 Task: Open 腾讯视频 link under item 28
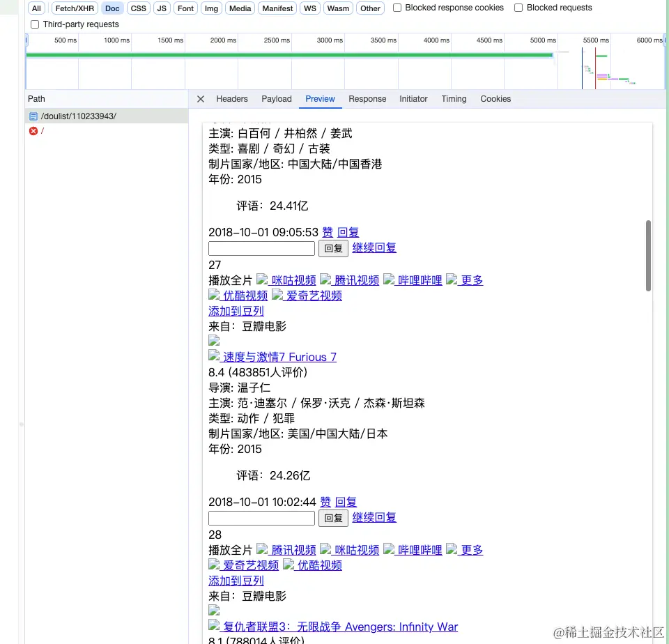pos(286,550)
